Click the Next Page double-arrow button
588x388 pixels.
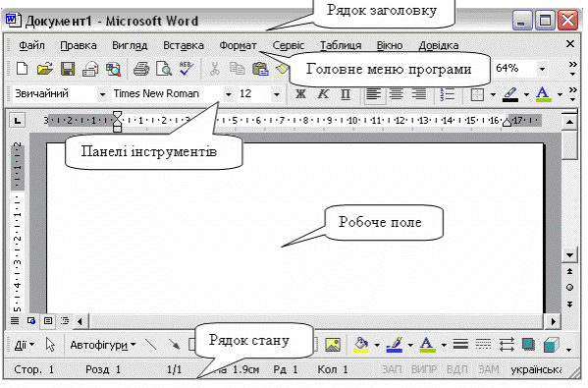569,304
